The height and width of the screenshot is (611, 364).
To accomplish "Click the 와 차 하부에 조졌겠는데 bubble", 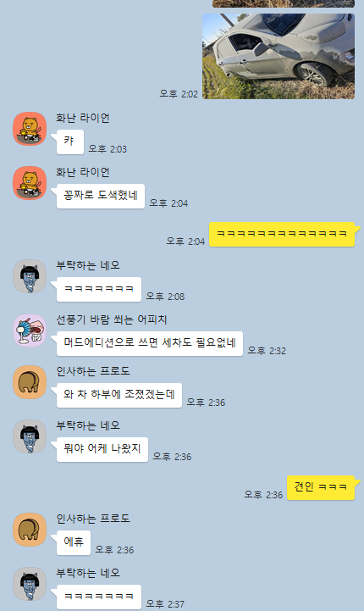I will point(119,395).
